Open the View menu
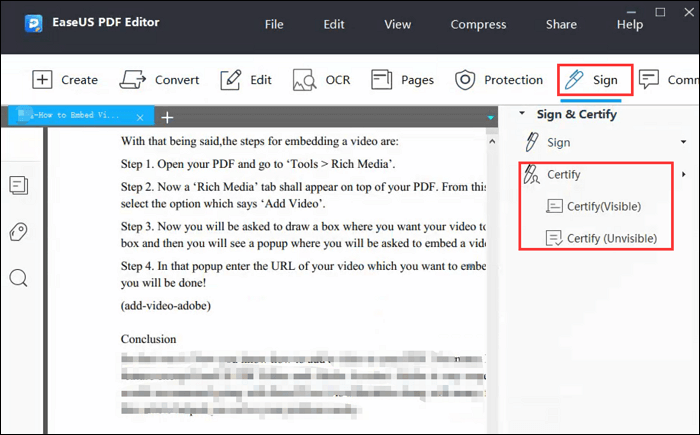700x435 pixels. [397, 24]
